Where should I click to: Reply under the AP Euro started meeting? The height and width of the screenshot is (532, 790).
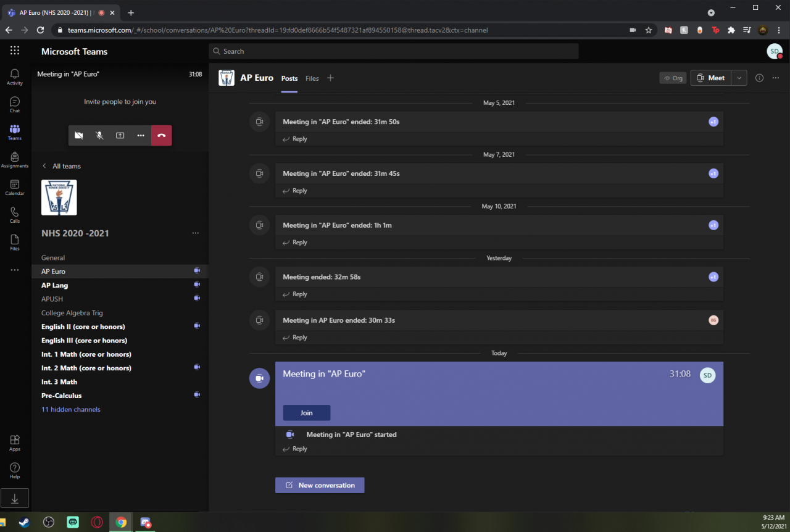tap(295, 449)
